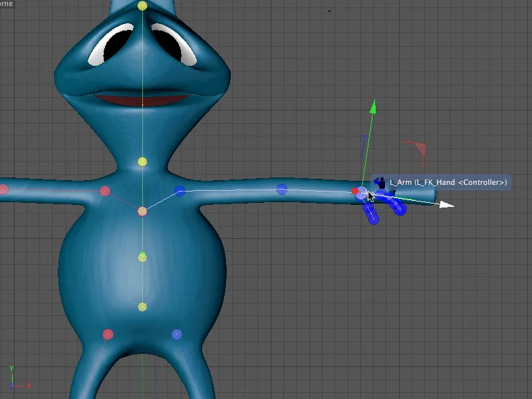Select the red left shoulder controller

104,192
